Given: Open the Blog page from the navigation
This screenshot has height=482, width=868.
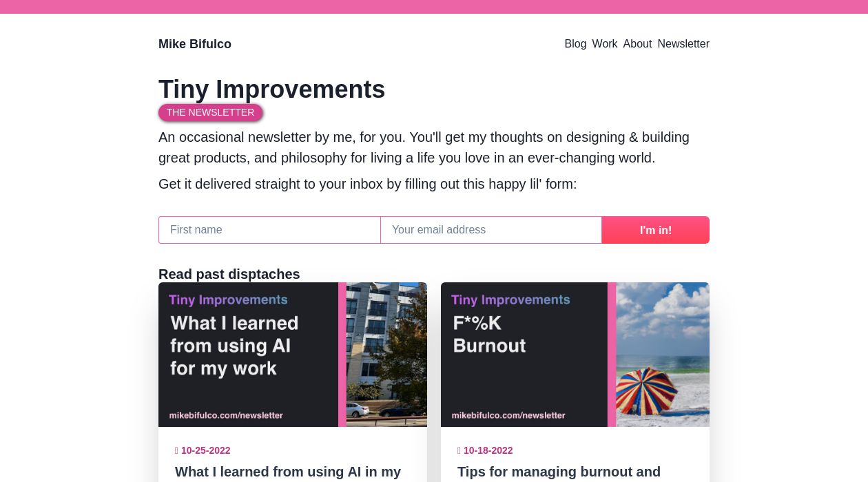Looking at the screenshot, I should tap(575, 43).
